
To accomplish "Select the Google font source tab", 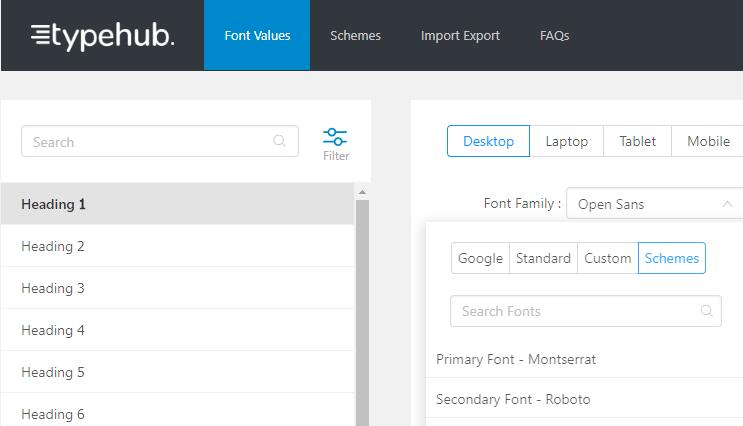I will (480, 258).
